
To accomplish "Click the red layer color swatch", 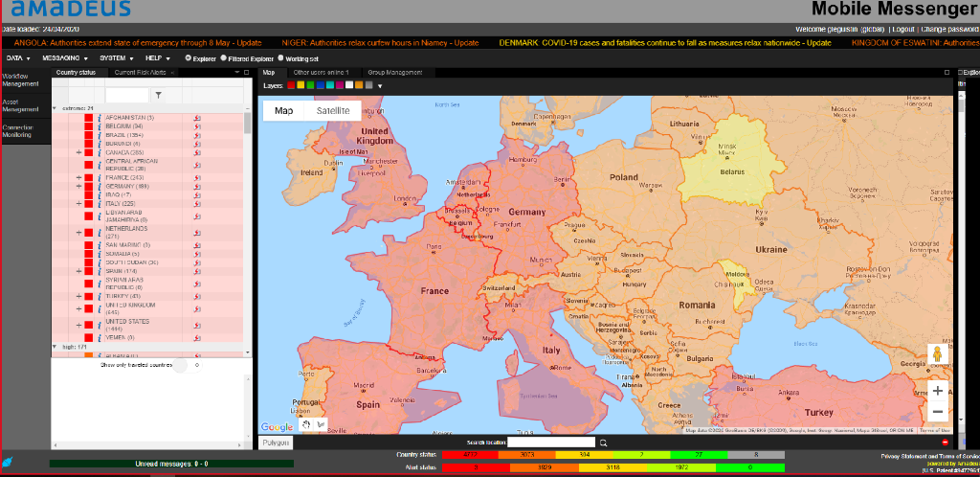I will coord(291,86).
